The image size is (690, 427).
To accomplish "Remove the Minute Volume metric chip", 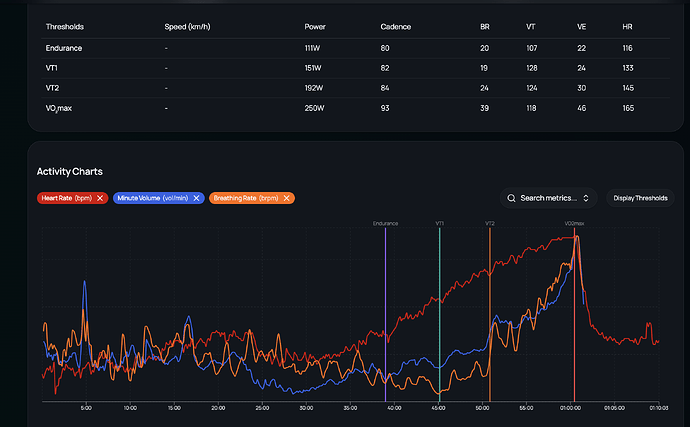I will pyautogui.click(x=196, y=198).
